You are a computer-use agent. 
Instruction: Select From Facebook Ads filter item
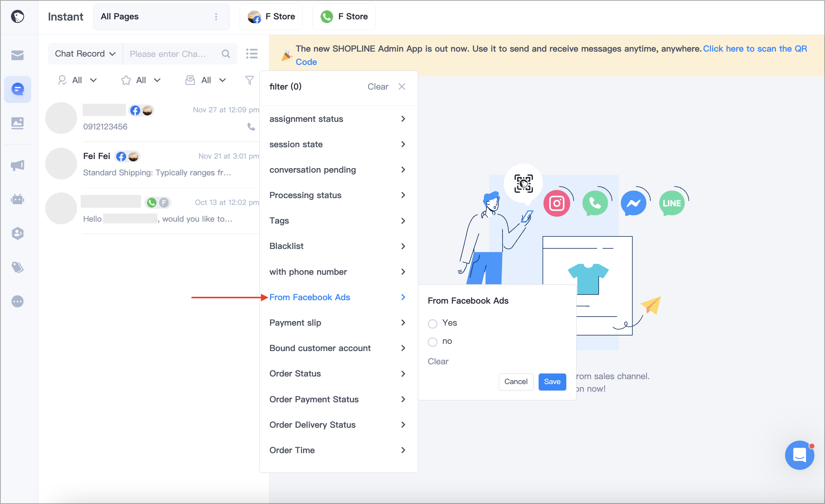coord(338,298)
